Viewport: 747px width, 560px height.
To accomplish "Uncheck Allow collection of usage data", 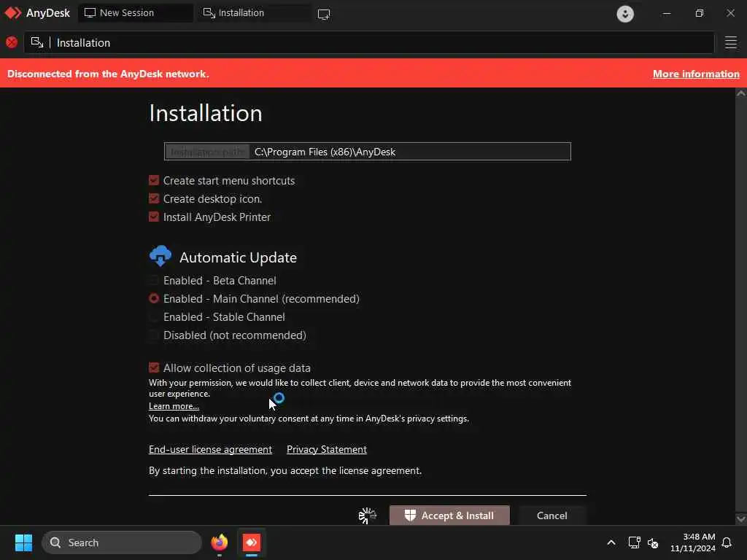I will 153,367.
